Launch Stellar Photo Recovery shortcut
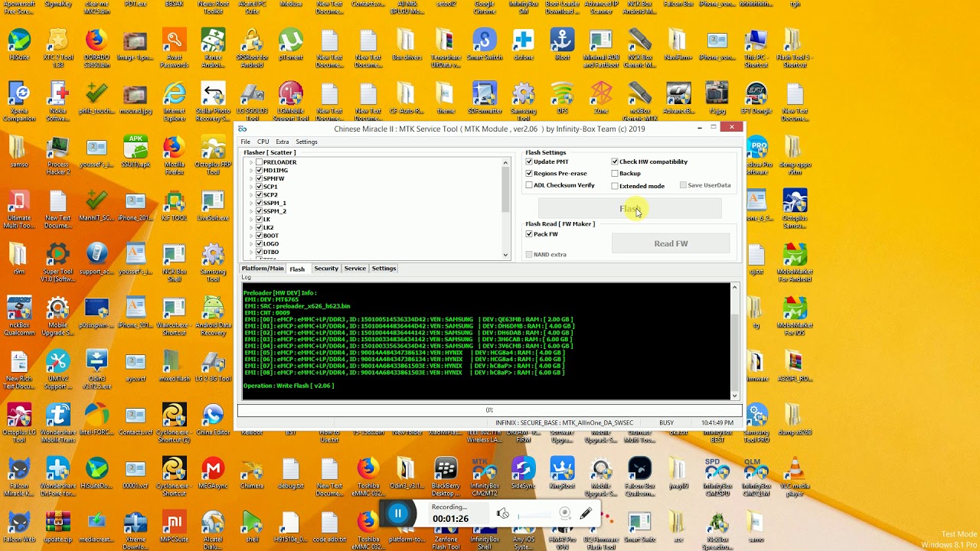980x551 pixels. (213, 101)
